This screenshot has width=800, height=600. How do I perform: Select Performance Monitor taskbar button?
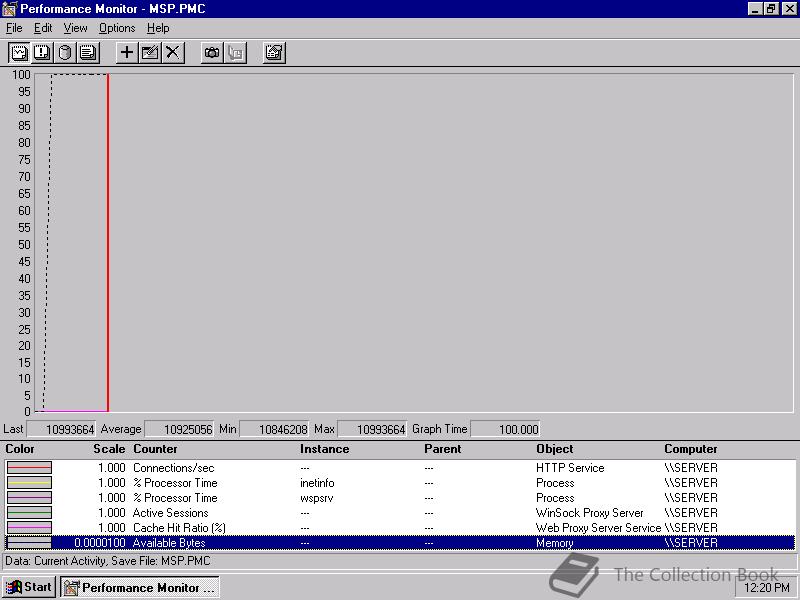click(140, 587)
